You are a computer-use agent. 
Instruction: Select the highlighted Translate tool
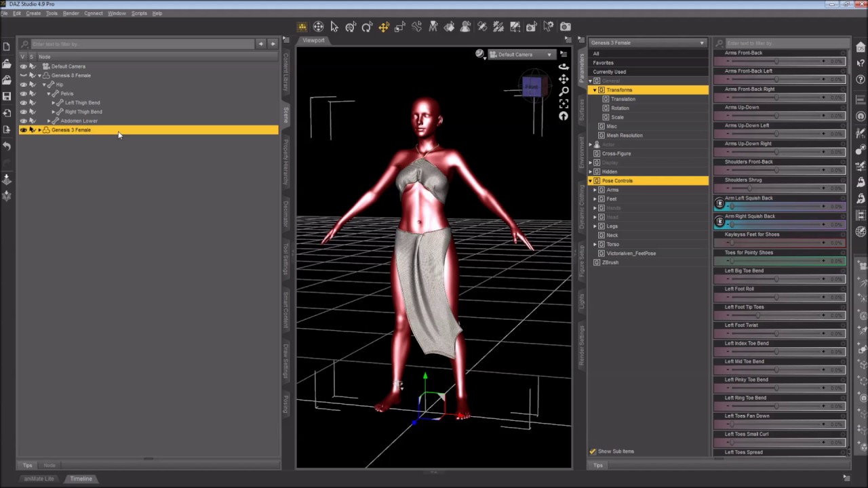pos(384,26)
